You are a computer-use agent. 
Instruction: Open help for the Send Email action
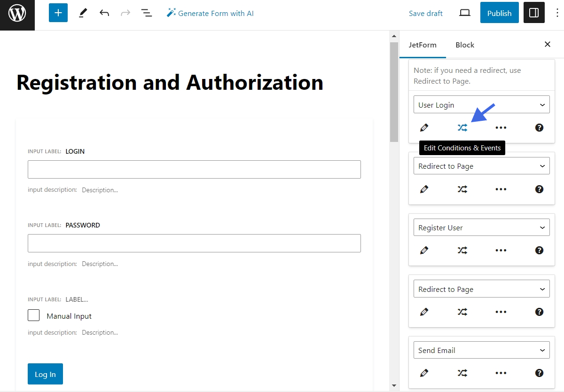(x=539, y=373)
